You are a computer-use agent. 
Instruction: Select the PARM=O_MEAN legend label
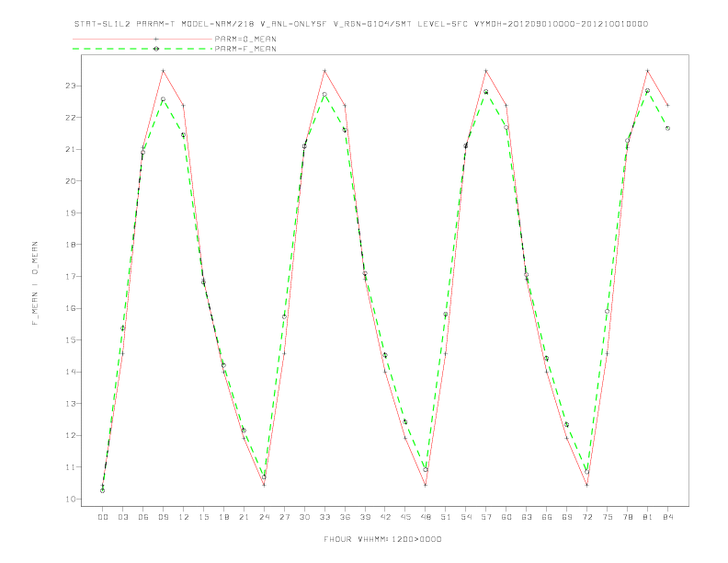[x=245, y=39]
